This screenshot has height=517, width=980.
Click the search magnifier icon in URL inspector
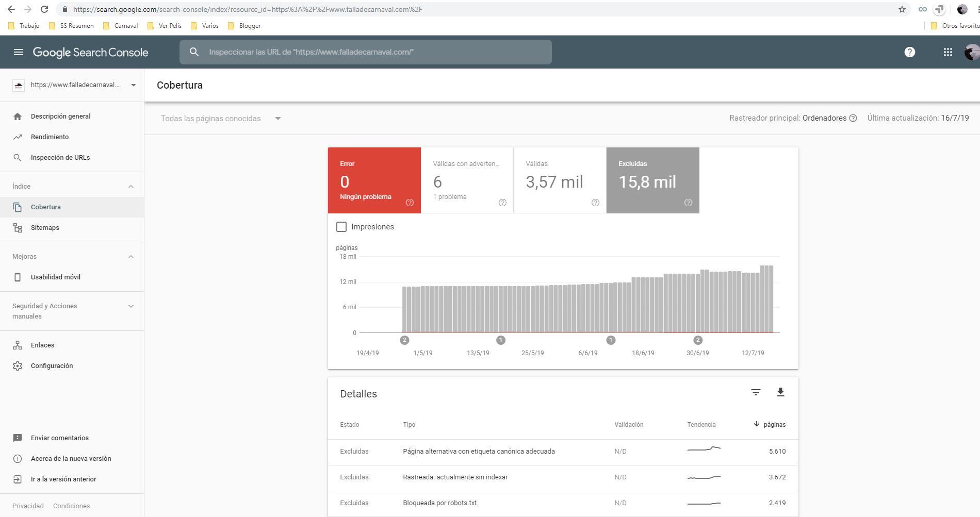coord(194,52)
